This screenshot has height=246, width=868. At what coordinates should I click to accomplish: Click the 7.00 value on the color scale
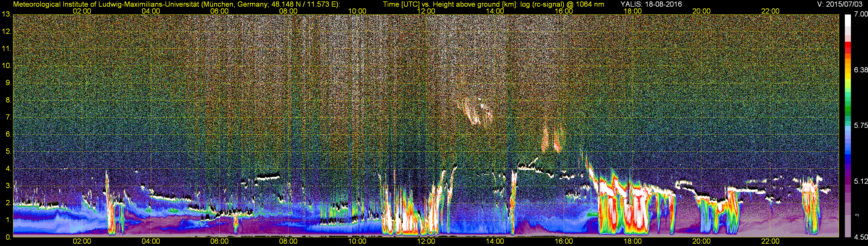click(x=861, y=14)
